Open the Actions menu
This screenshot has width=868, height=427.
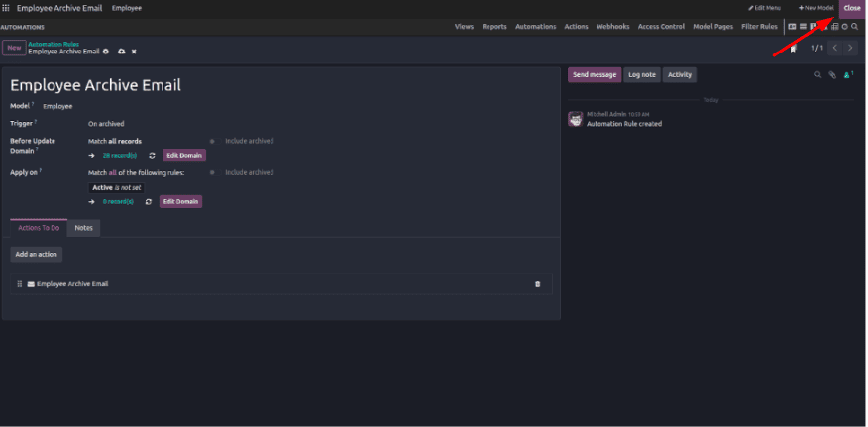click(577, 27)
